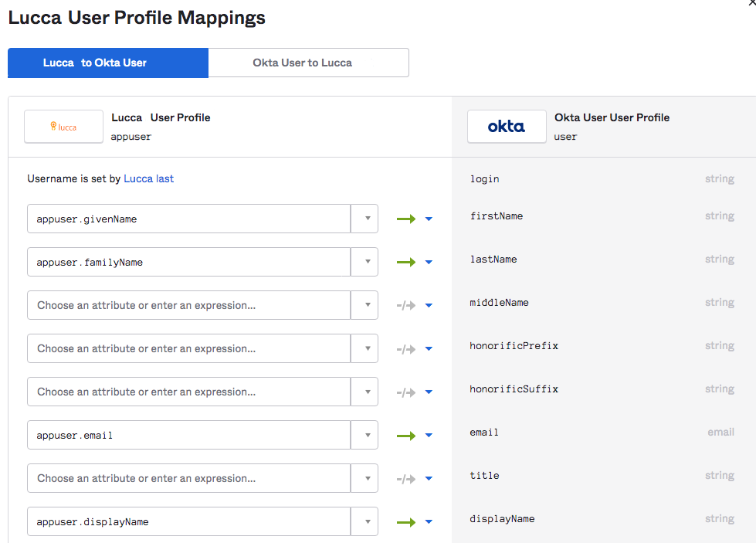Click the unmapped arrow icon for middleName

coord(406,305)
